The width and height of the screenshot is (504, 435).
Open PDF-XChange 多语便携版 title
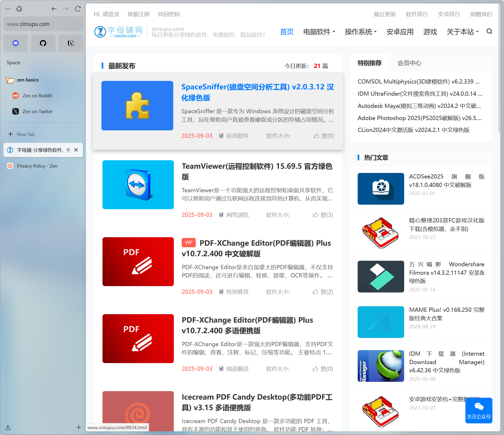point(248,325)
